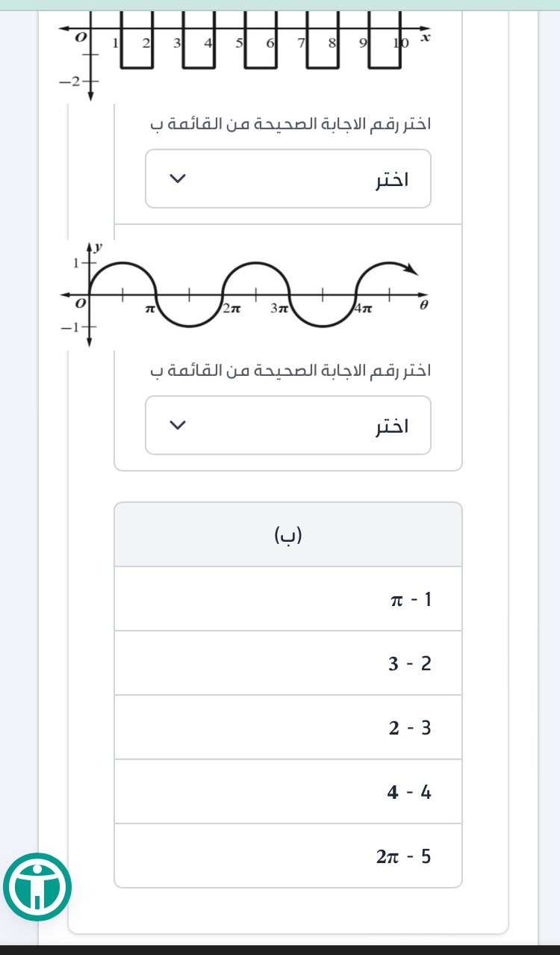Image resolution: width=560 pixels, height=955 pixels.
Task: Select the answer π - 1 from the list
Action: [x=410, y=599]
